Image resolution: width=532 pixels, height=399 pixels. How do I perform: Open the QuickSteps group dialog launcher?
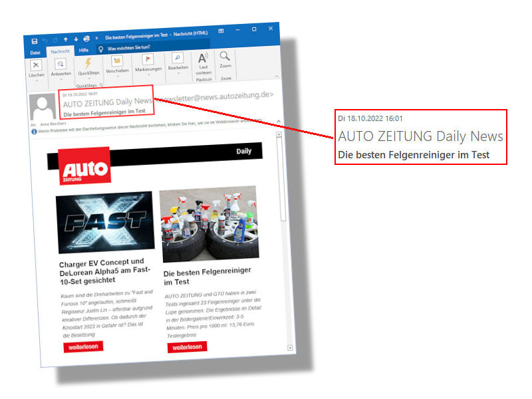coord(101,84)
